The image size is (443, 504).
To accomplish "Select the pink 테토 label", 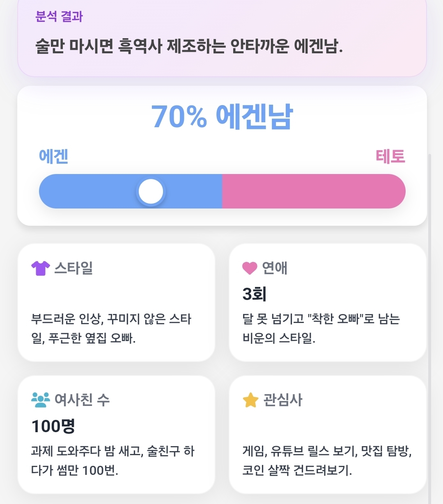I will [390, 157].
